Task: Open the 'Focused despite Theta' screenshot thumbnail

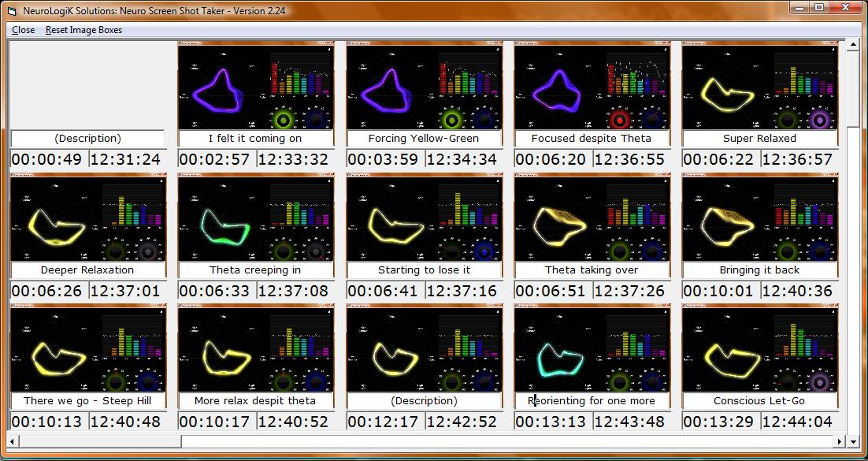Action: tap(592, 87)
